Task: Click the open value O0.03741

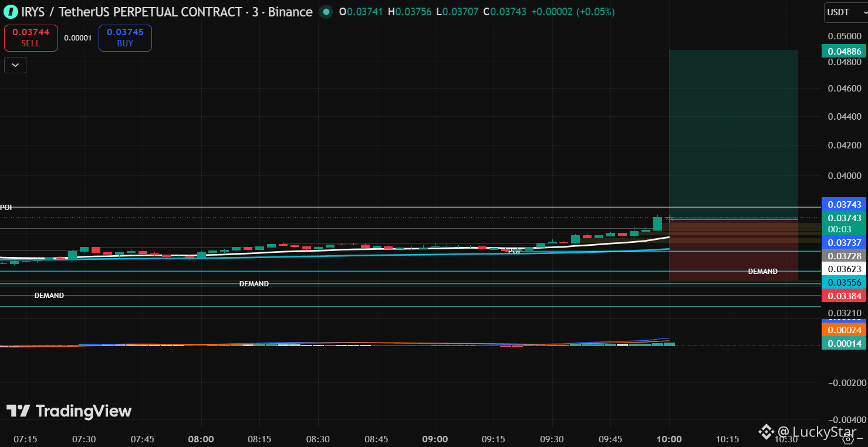Action: point(361,12)
